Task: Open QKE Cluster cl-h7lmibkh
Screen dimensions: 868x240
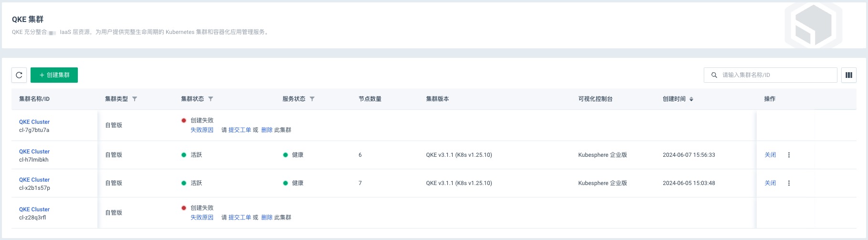Action: (x=34, y=152)
